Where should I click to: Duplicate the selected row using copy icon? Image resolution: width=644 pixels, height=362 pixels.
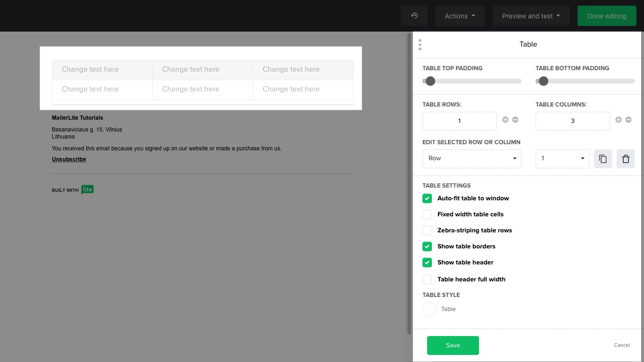tap(603, 159)
